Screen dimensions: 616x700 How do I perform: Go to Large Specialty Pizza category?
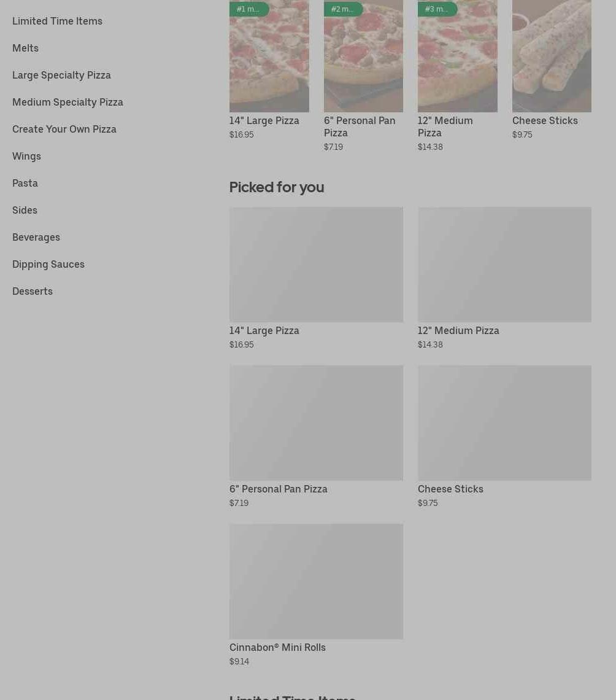coord(61,75)
